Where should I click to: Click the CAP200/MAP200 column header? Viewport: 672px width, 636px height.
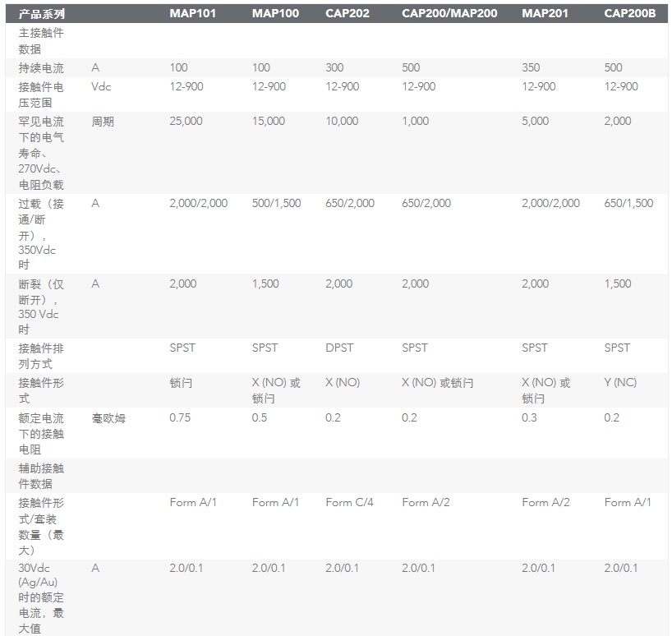click(x=448, y=14)
